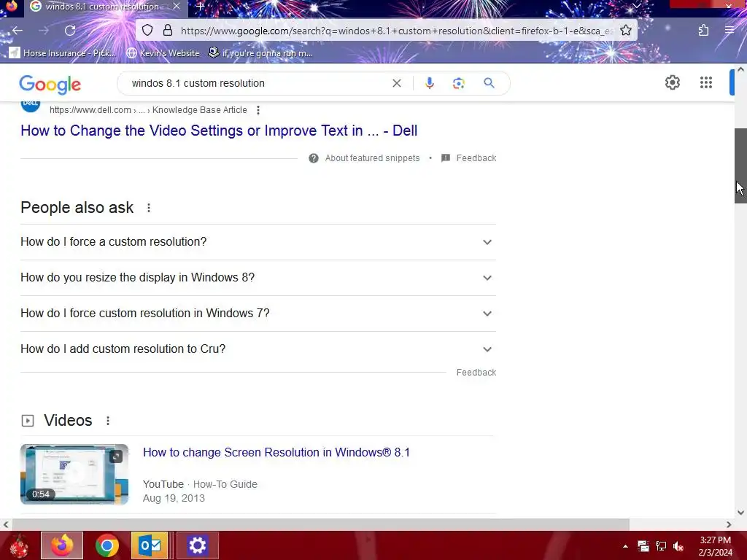Open options for the Dell result
The height and width of the screenshot is (560, 747).
[258, 110]
